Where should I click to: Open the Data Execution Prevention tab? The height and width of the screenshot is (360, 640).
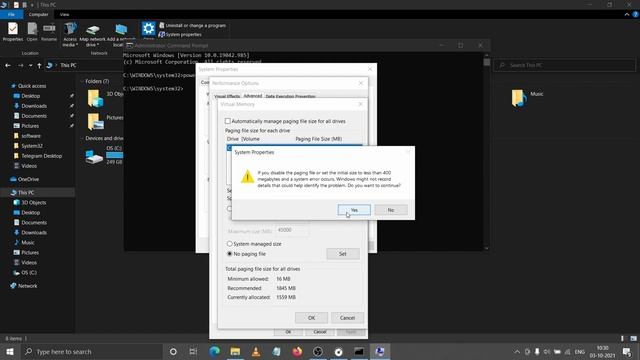point(290,96)
